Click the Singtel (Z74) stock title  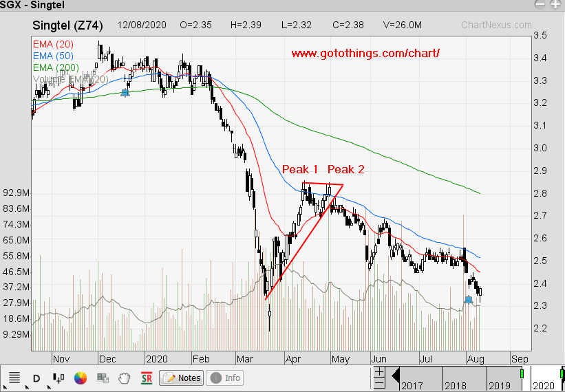(x=67, y=25)
